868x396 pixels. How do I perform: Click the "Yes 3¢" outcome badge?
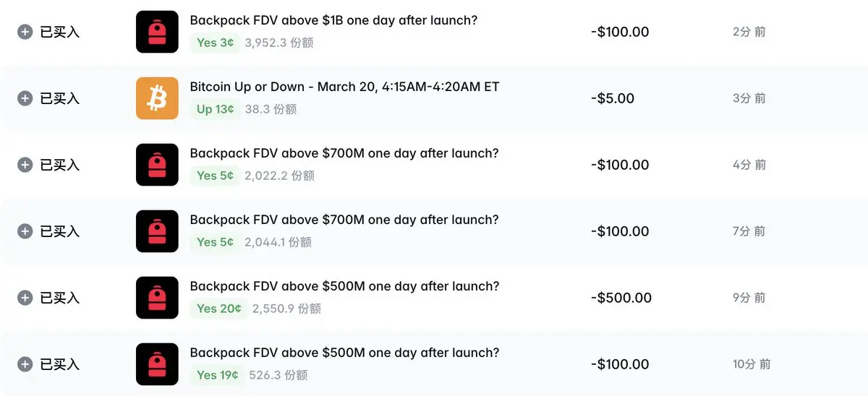click(216, 43)
